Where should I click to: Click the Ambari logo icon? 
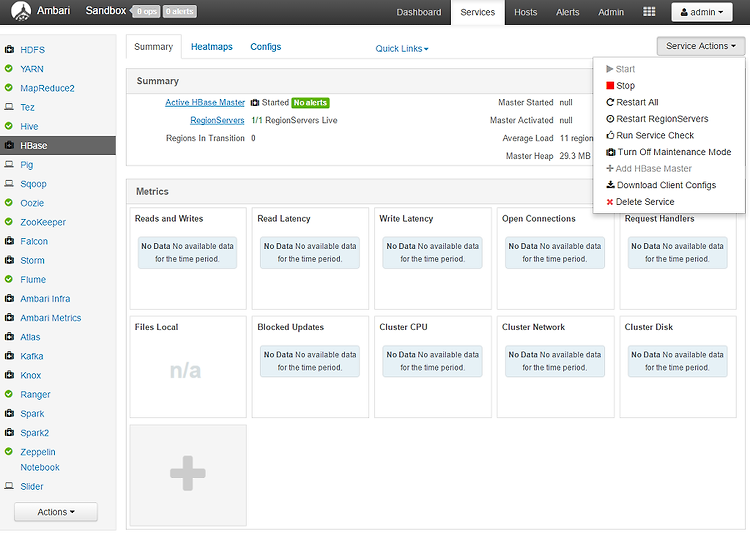pos(21,11)
